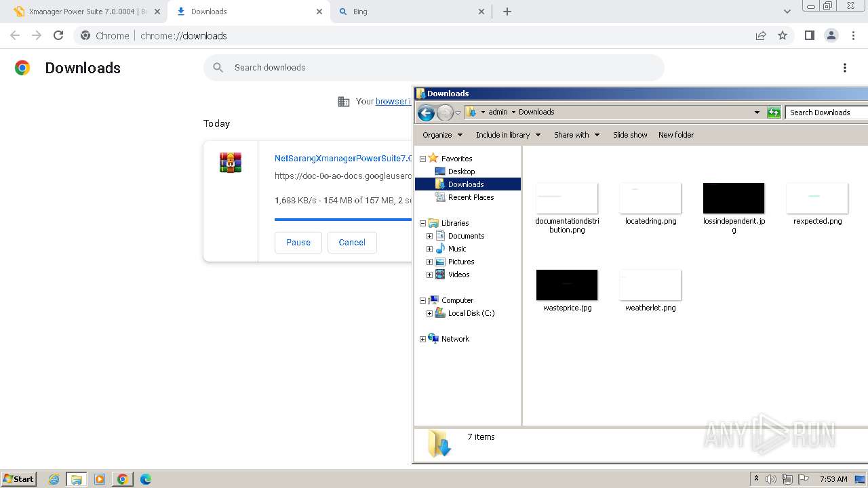Click WinRAR archive icon of download
This screenshot has height=488, width=868.
tap(231, 163)
